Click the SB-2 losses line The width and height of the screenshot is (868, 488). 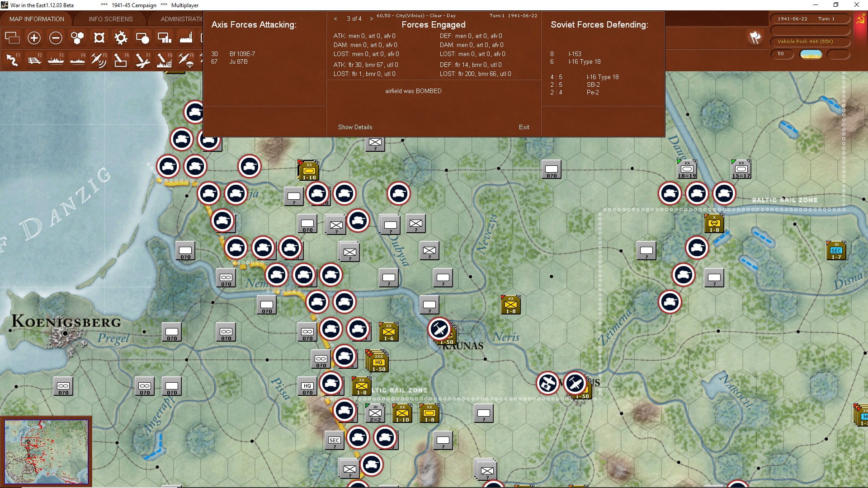pyautogui.click(x=575, y=84)
